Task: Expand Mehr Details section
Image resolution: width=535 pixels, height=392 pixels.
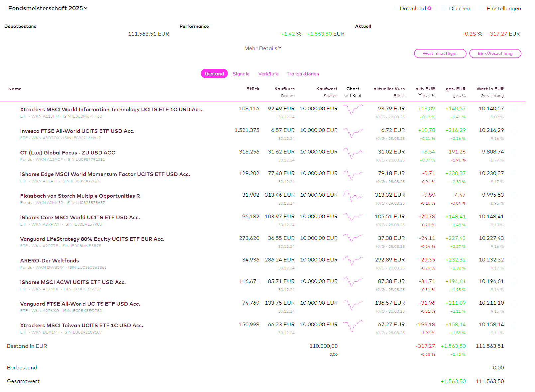Action: (263, 48)
